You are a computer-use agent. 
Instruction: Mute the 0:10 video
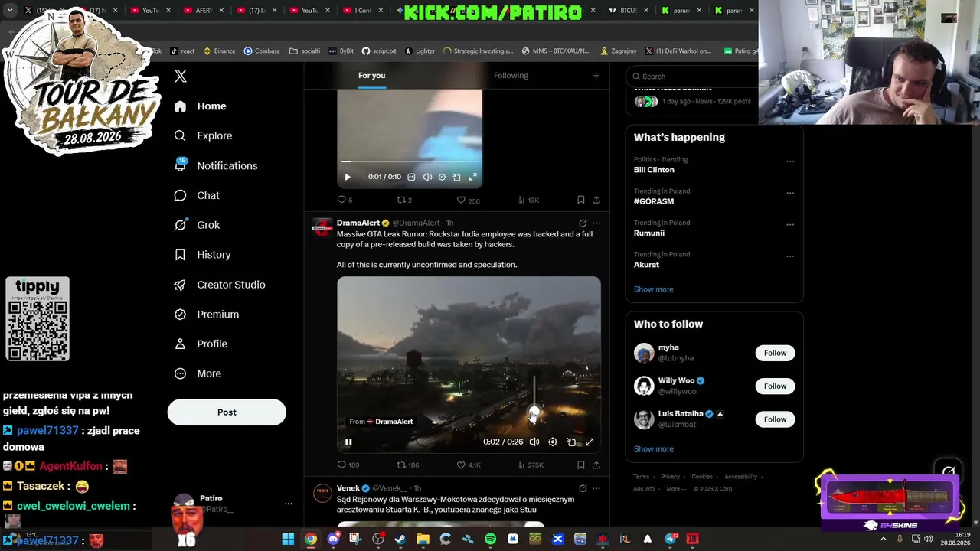tap(427, 177)
